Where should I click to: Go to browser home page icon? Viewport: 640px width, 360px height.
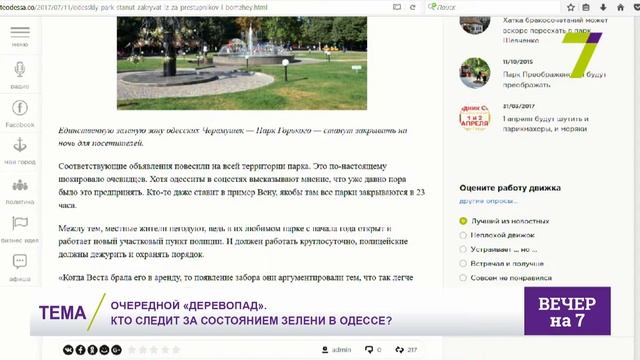pos(620,7)
